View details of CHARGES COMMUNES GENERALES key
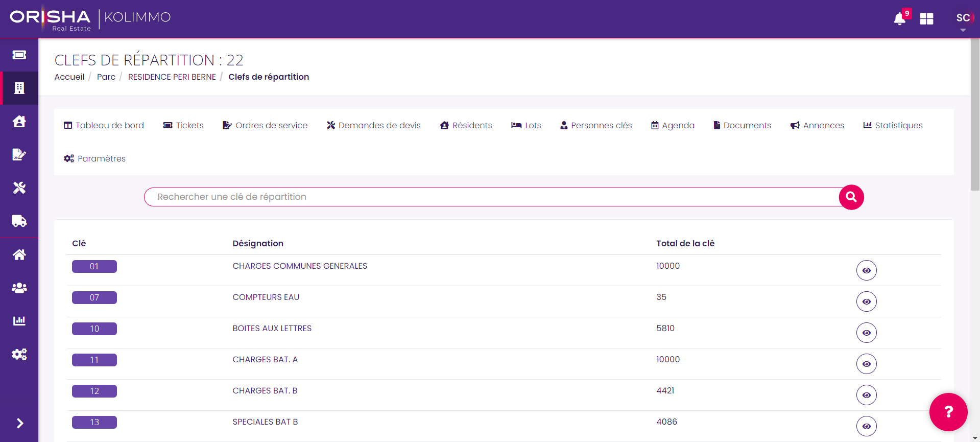This screenshot has width=980, height=442. click(867, 270)
